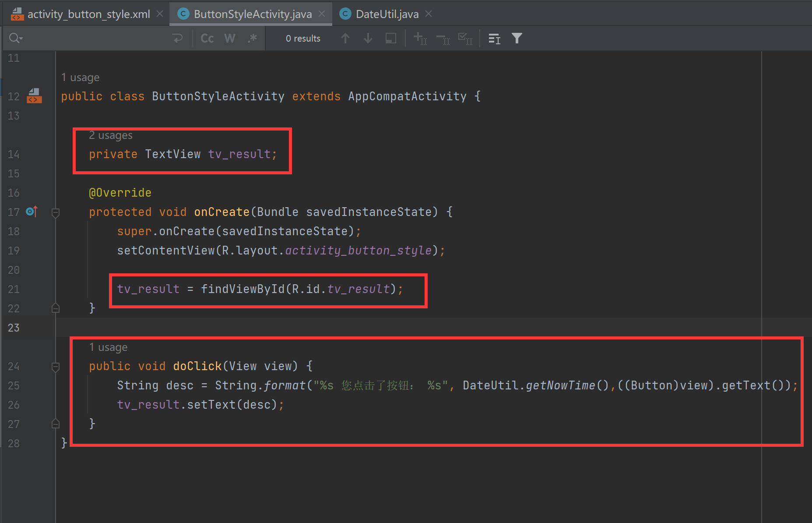
Task: Close the ButtonStyleActivity.java tab
Action: [322, 14]
